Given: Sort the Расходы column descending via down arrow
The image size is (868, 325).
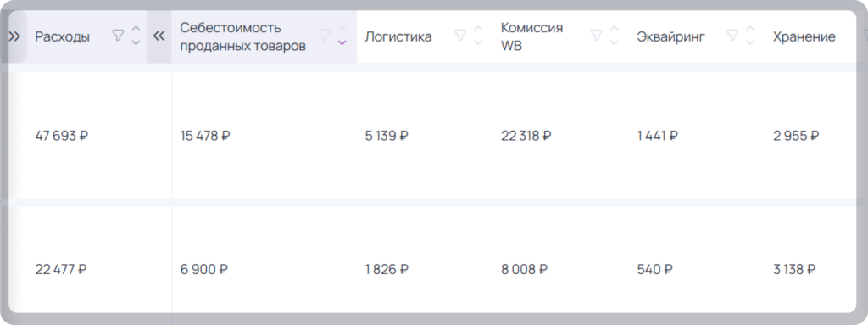Looking at the screenshot, I should tap(136, 42).
